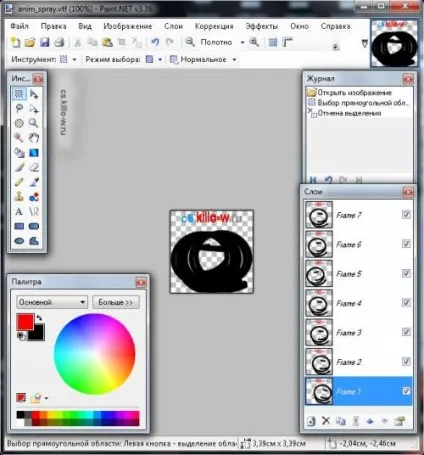Toggle visibility checkbox of Frame 2 layer
The image size is (424, 455).
(x=406, y=361)
